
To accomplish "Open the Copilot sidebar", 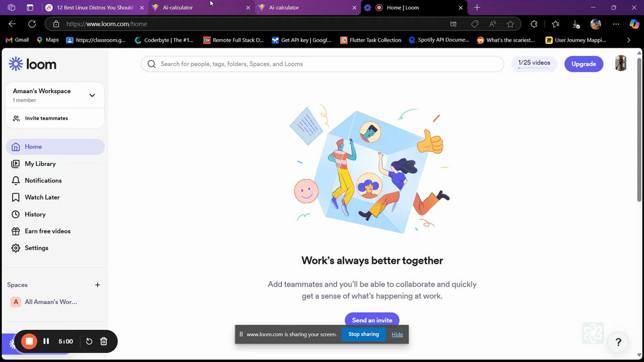I will pos(634,24).
